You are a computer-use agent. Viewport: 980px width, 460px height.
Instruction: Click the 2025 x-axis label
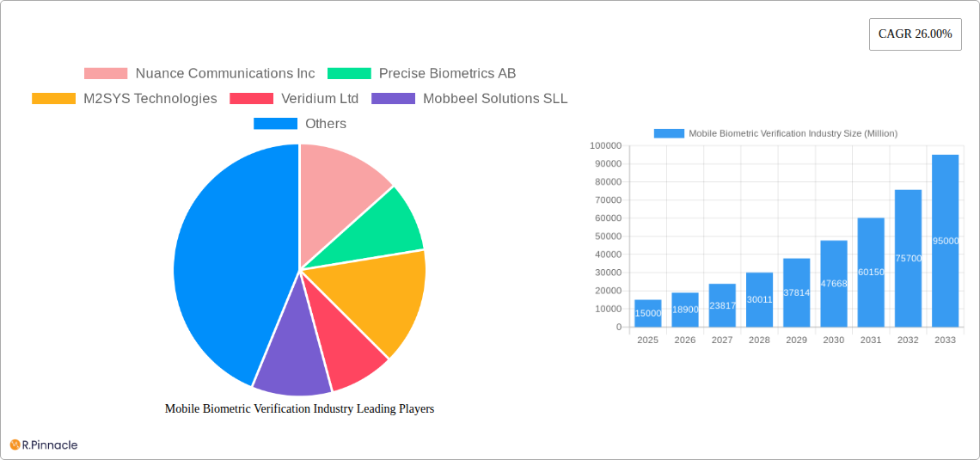coord(647,340)
